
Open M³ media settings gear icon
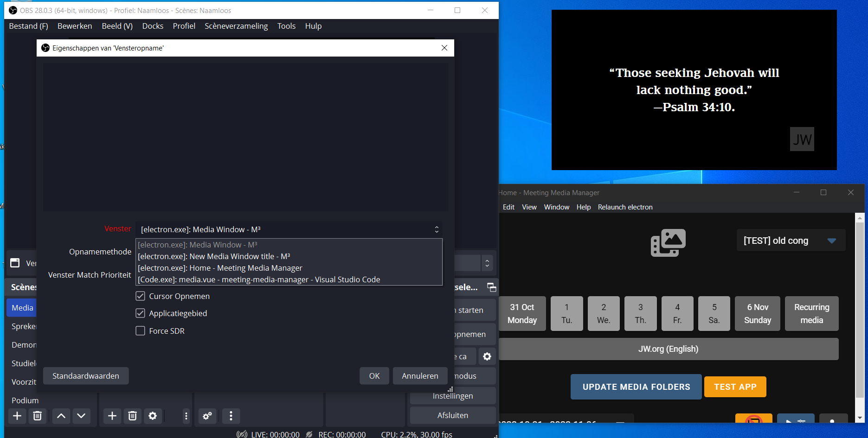click(487, 356)
